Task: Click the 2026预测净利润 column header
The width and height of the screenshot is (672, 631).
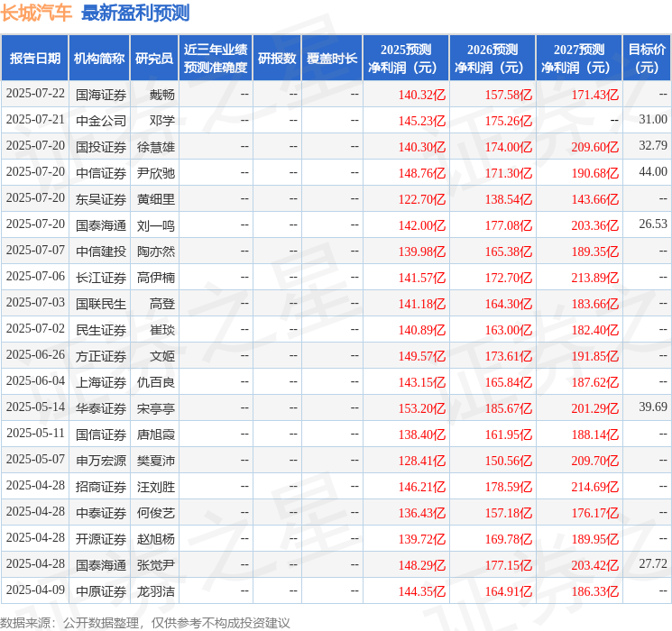Action: [x=492, y=59]
